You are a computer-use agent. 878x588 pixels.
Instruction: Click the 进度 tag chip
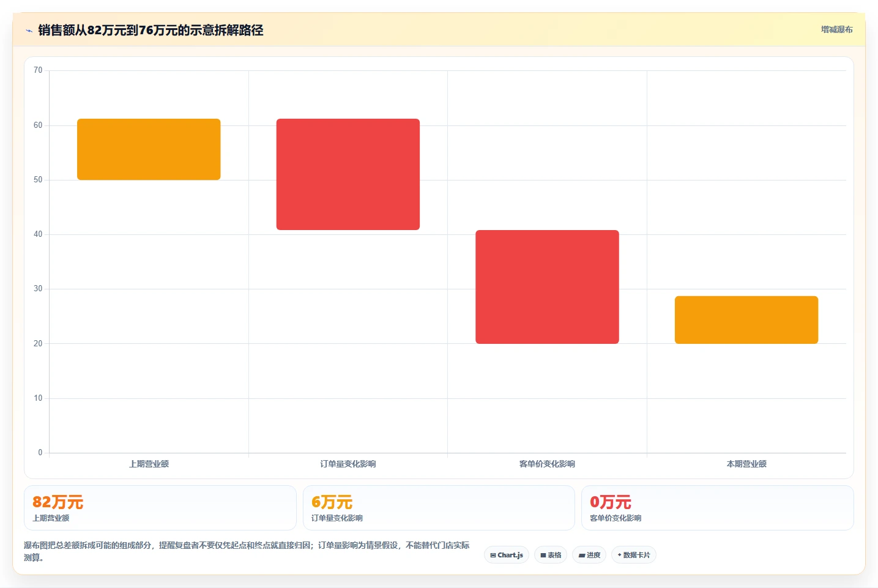click(x=589, y=555)
